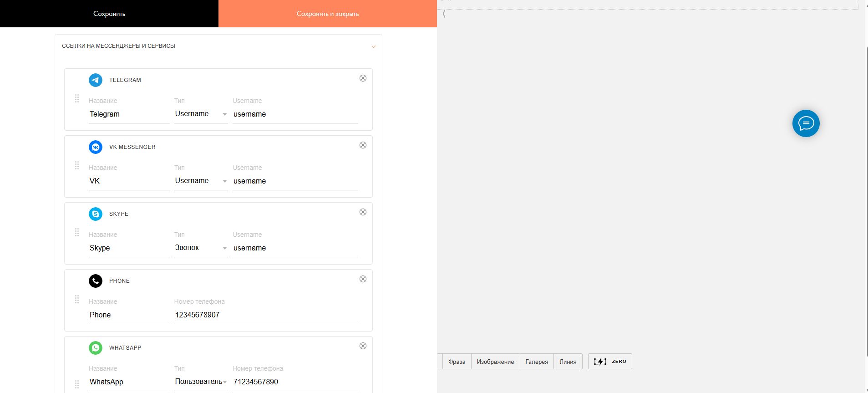This screenshot has width=868, height=393.
Task: Open the WhatsApp type dropdown showing Пользователь
Action: coord(201,382)
